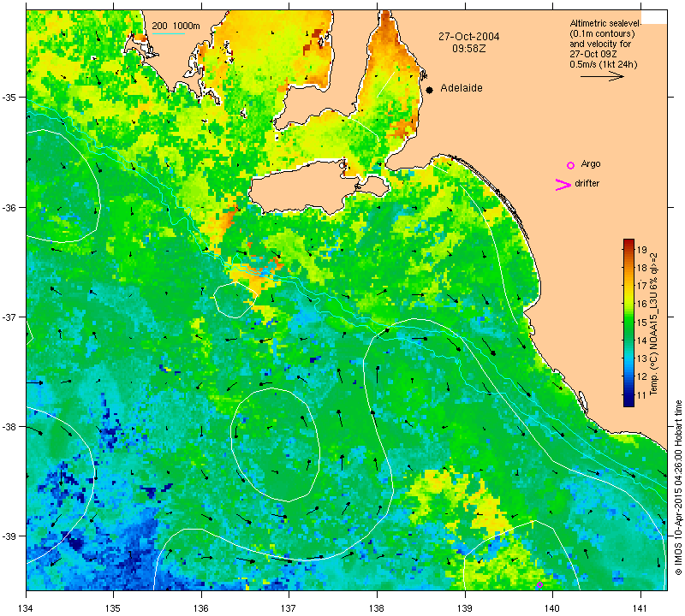
Task: Click the Altimetric sealevel caption
Action: coord(605,23)
